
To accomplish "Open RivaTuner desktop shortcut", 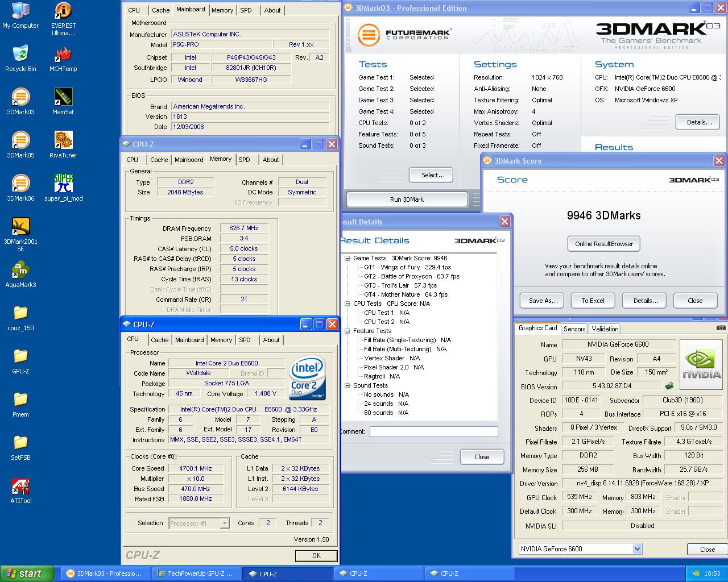I will tap(63, 145).
